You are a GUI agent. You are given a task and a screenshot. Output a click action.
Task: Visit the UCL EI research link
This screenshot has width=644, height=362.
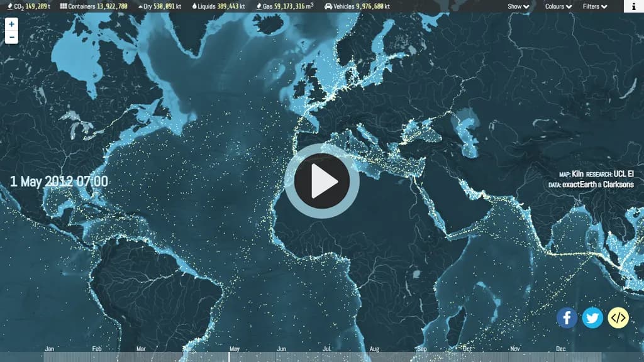(x=623, y=174)
